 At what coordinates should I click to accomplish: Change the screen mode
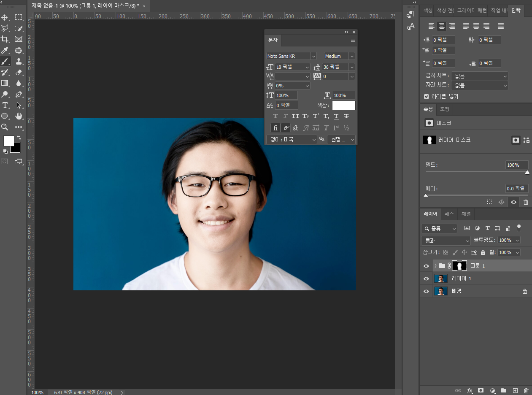[x=18, y=161]
